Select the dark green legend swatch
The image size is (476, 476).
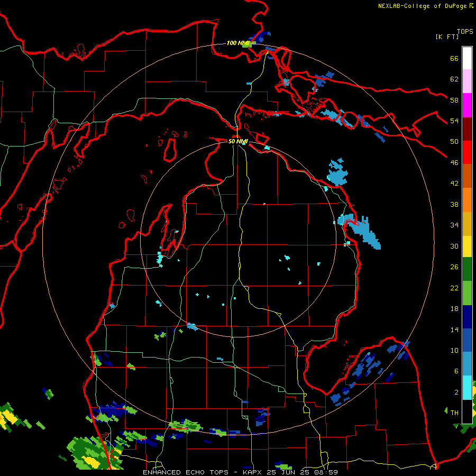[467, 269]
